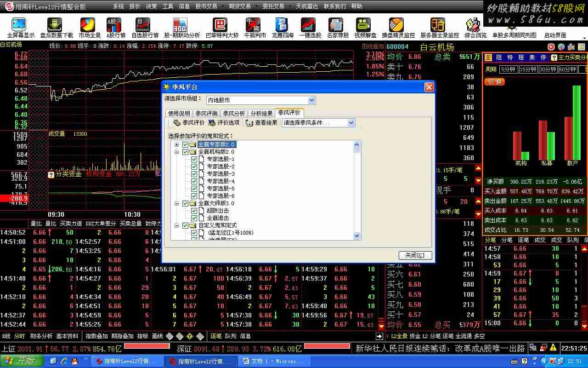Uncheck the 专家选股-1 checkbox

click(194, 159)
